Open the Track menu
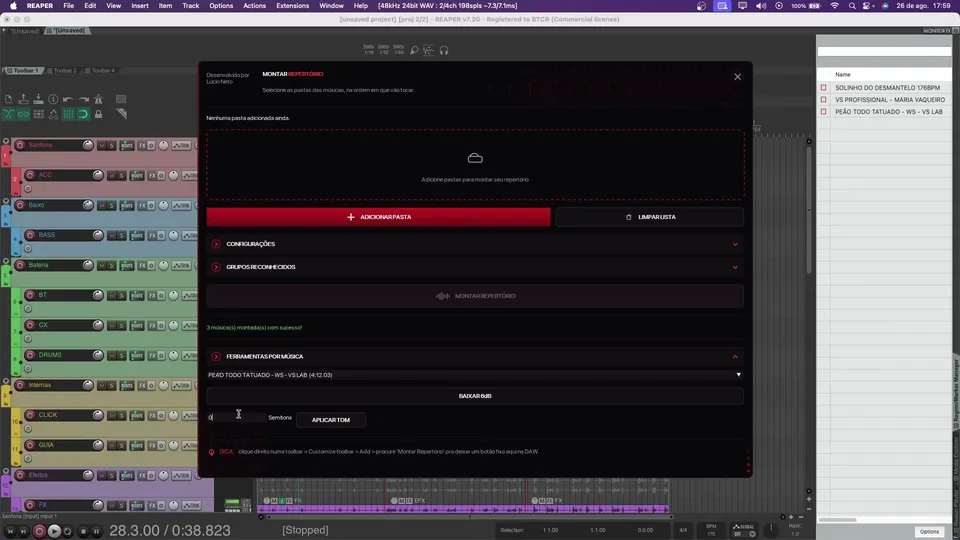Screen dimensions: 960x540 (x=190, y=6)
